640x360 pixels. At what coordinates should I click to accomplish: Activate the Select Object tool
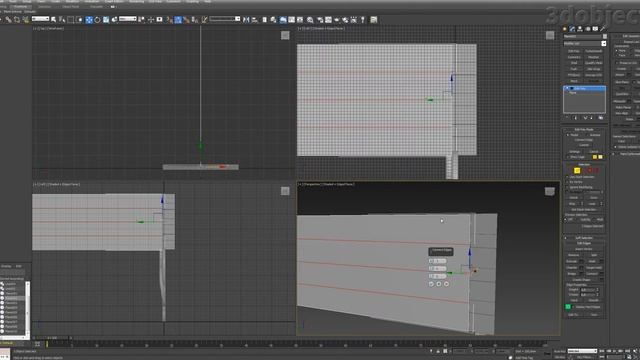(x=53, y=20)
